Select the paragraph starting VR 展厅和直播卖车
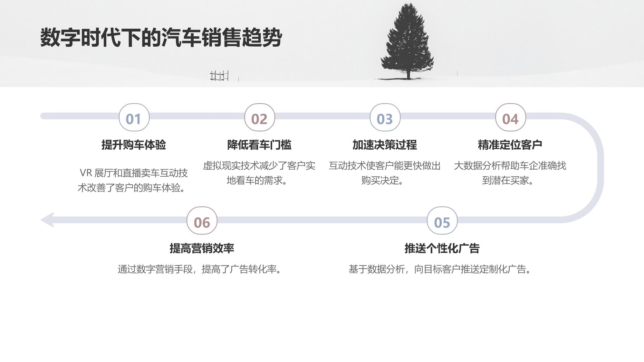The image size is (644, 362). 133,180
